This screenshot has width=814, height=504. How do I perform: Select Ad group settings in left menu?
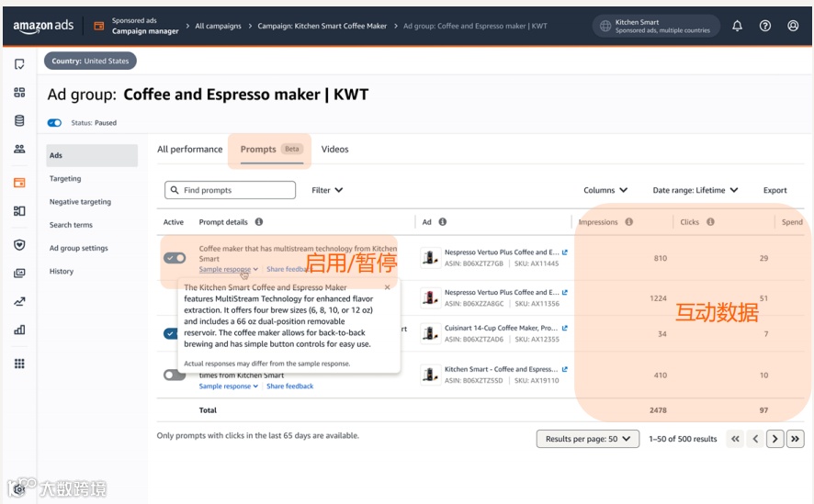pyautogui.click(x=78, y=249)
